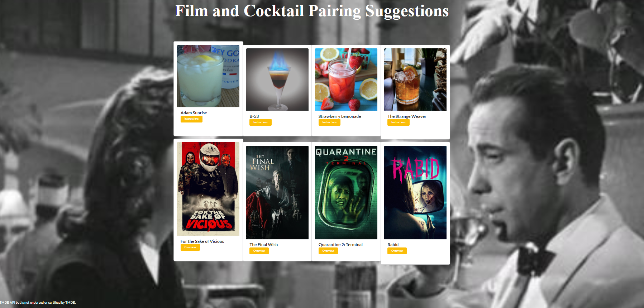
Task: Click the Film and Cocktail Pairing Suggestions heading
Action: (x=312, y=11)
